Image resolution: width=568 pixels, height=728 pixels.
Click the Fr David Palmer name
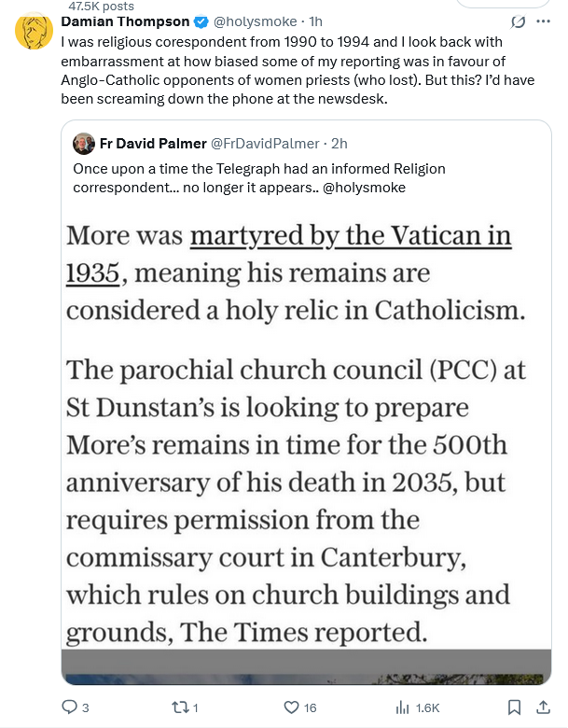(x=152, y=143)
